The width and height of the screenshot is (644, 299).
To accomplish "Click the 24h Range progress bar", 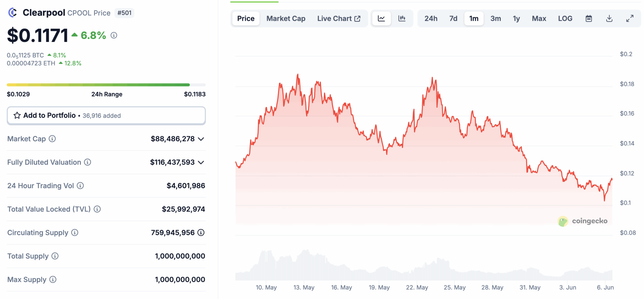I will [x=106, y=84].
